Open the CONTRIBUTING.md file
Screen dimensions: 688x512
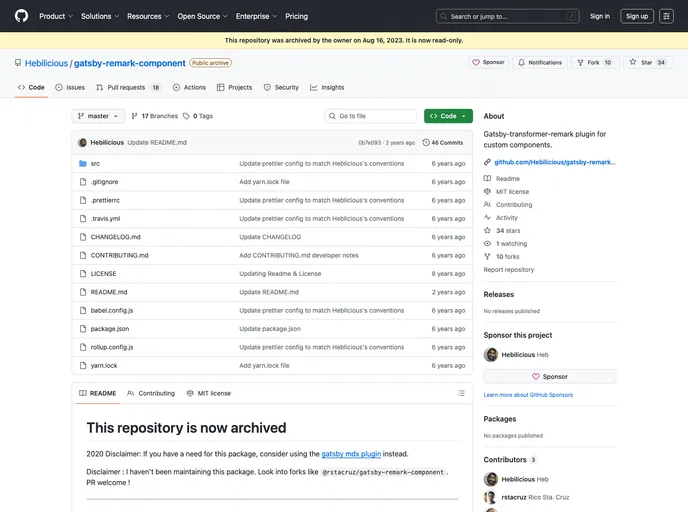pyautogui.click(x=119, y=255)
